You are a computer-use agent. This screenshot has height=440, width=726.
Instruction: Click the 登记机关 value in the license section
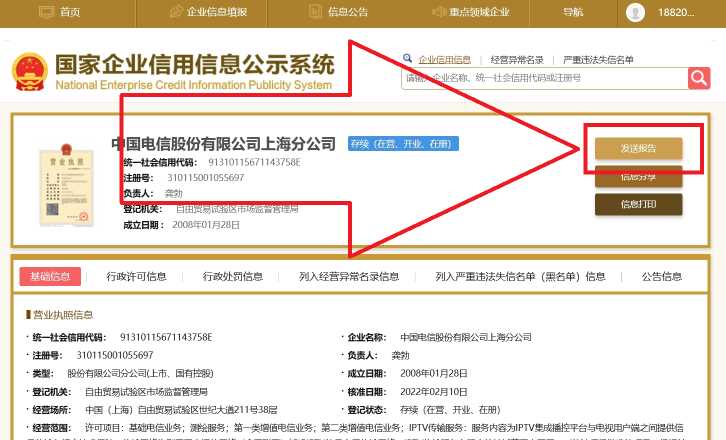click(x=146, y=392)
